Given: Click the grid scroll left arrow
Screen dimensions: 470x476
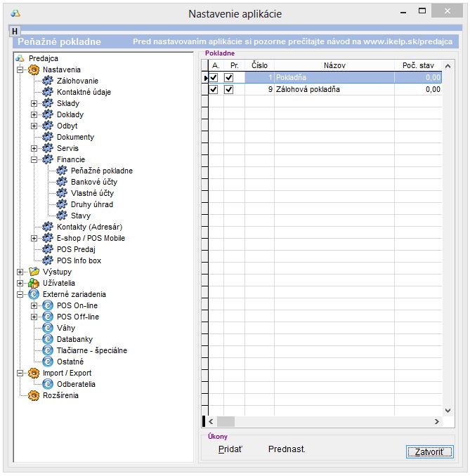Looking at the screenshot, I should pos(211,421).
